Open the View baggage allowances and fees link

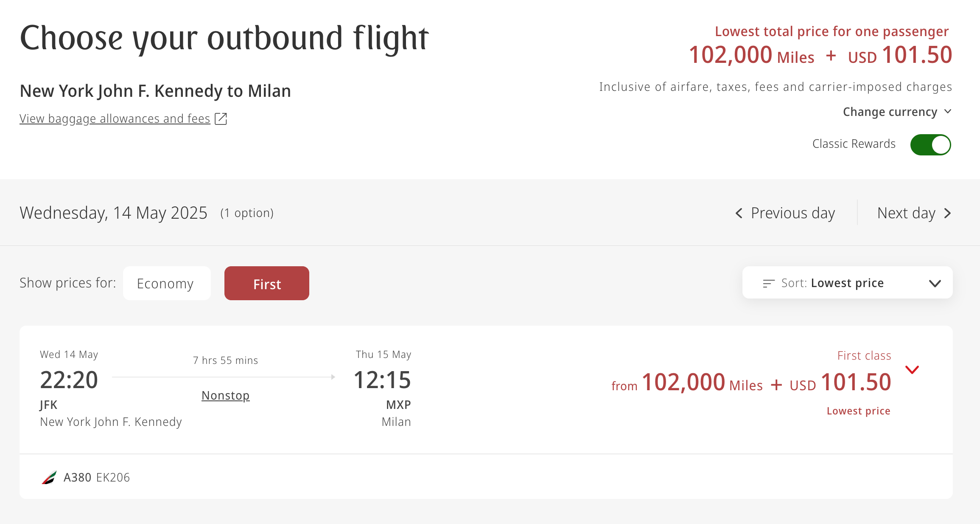(x=115, y=118)
